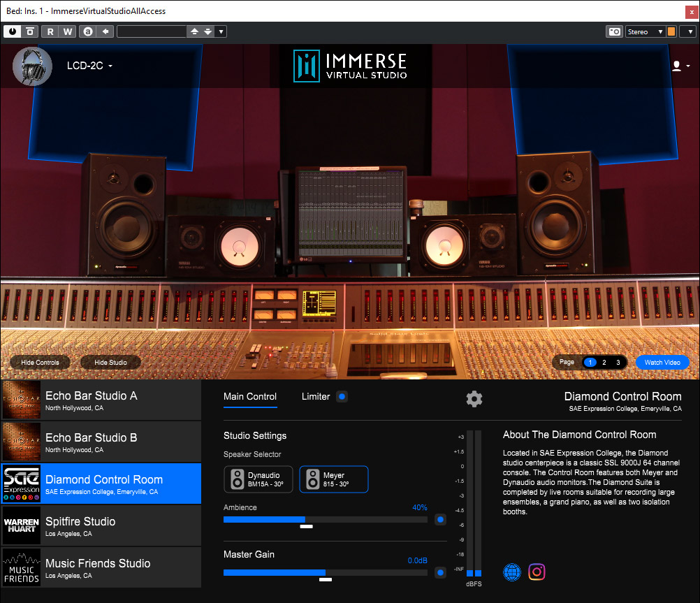
Task: Open the Stereo channel configuration dropdown
Action: click(x=645, y=31)
